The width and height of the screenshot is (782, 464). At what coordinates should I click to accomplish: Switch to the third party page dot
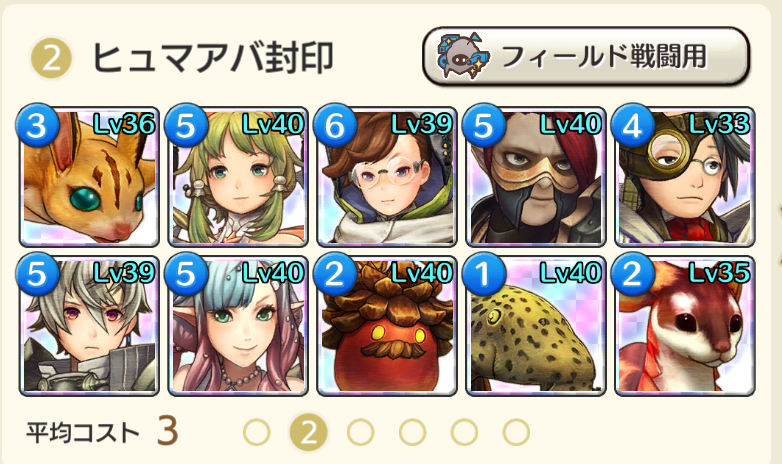(x=361, y=432)
